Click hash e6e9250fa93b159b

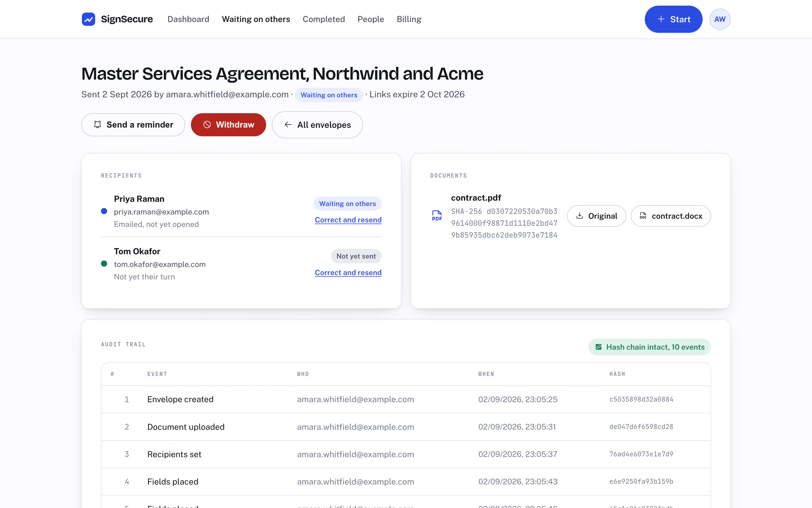pyautogui.click(x=641, y=481)
